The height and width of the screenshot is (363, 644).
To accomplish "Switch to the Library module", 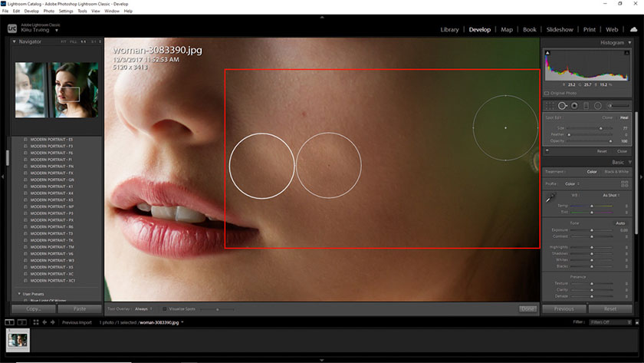I will 449,30.
